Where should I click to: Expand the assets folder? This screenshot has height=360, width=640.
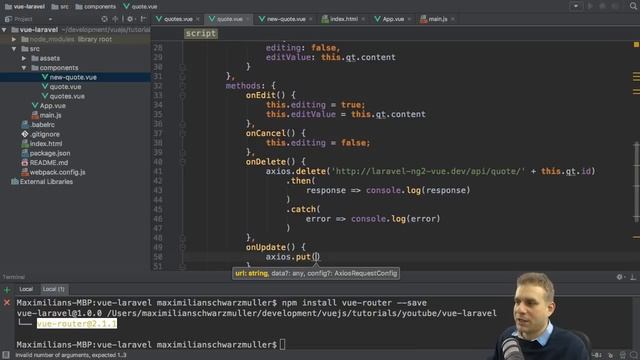24,58
